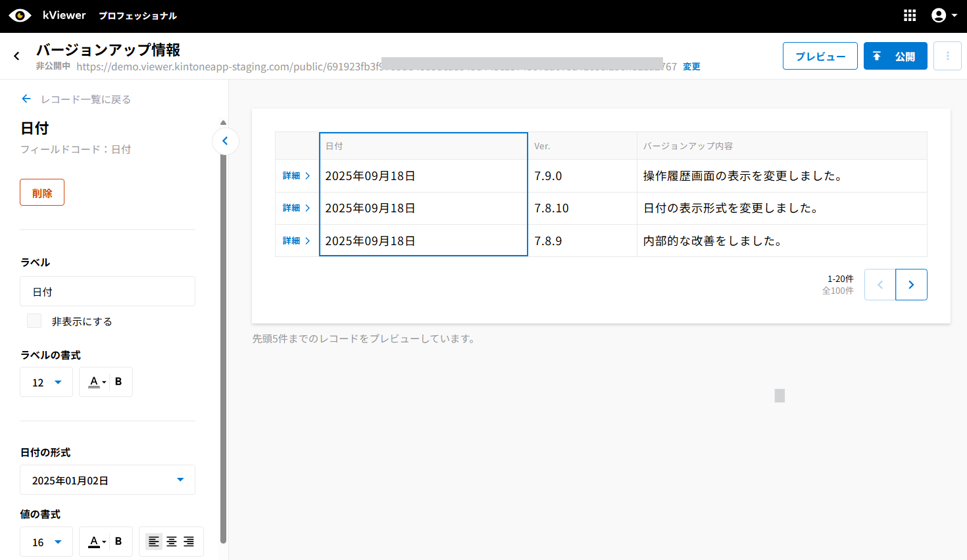Viewport: 967px width, 560px height.
Task: Select the Ver. column header
Action: click(x=582, y=146)
